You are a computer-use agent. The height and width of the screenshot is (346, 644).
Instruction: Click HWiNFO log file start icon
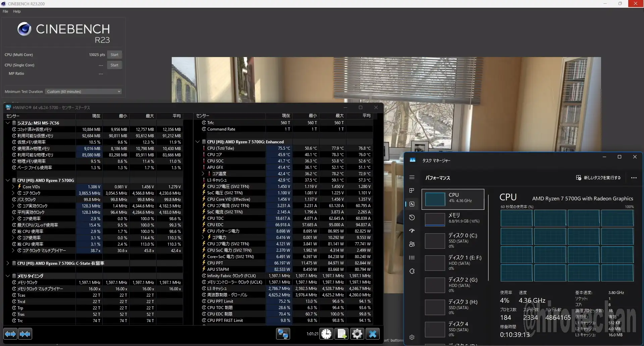(x=342, y=334)
